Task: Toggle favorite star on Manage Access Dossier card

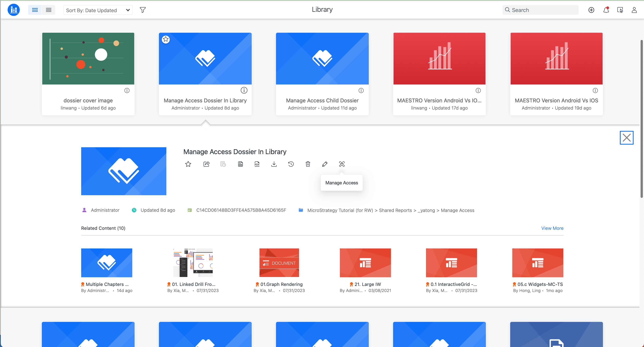Action: point(166,39)
